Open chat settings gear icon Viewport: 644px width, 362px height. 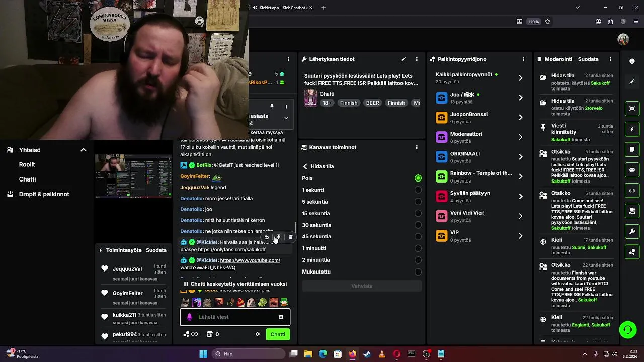point(257,334)
